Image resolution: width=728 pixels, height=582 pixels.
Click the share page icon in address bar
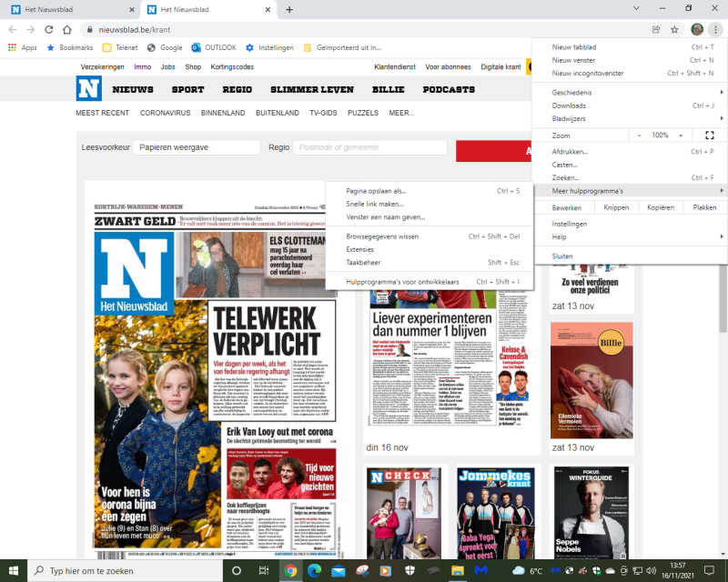point(656,29)
